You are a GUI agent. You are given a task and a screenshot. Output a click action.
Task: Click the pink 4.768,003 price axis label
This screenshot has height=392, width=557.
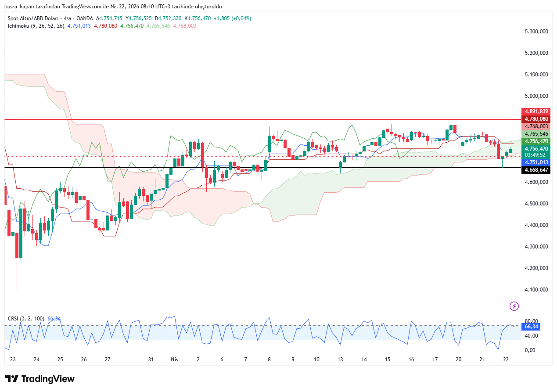point(535,126)
